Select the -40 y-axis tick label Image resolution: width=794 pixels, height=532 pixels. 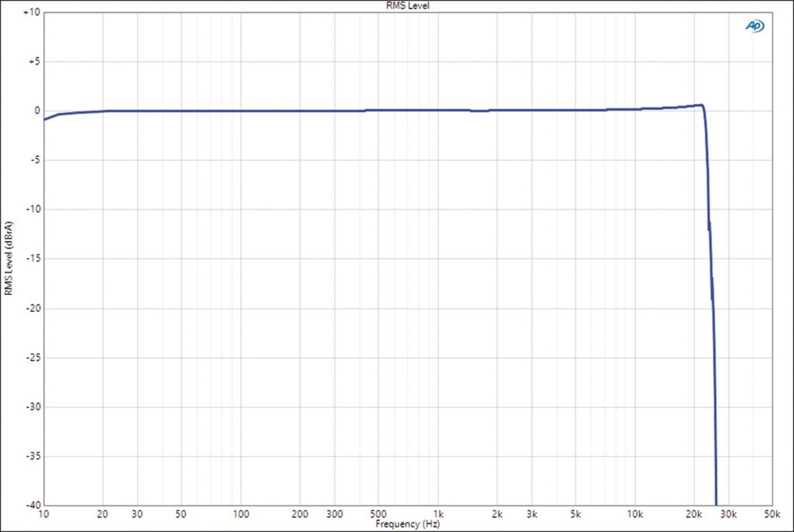[x=33, y=504]
